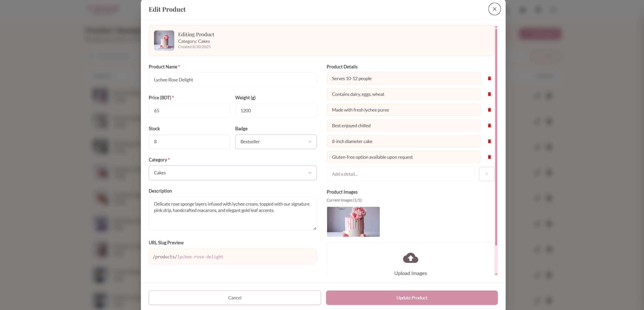
Task: Click the "Add a detail..." input
Action: coord(401,174)
